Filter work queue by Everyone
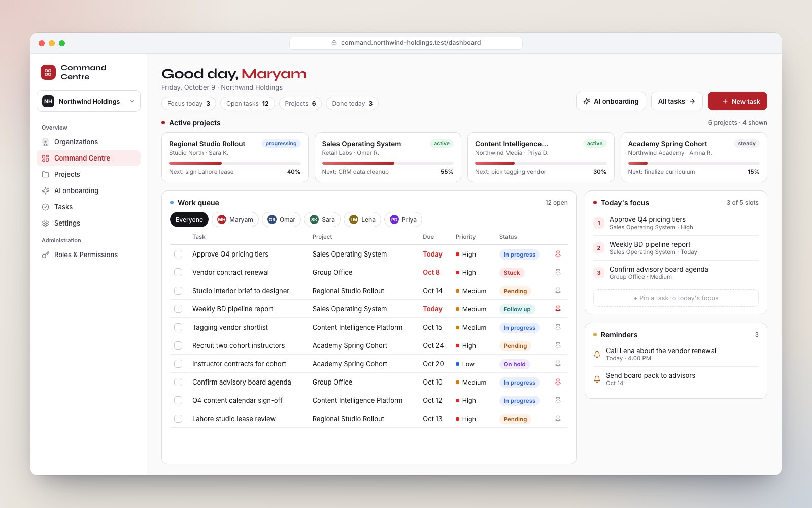The width and height of the screenshot is (812, 508). (x=189, y=219)
